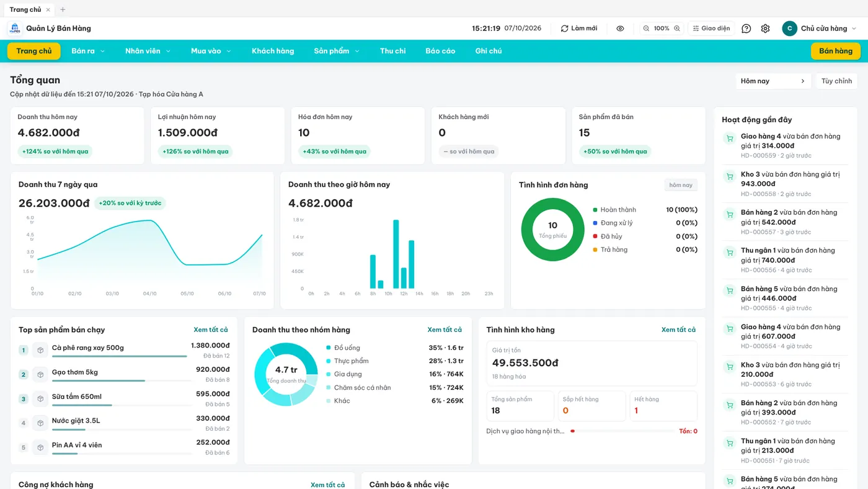Click the cart icon for order HD-000553
This screenshot has width=868, height=489.
pyautogui.click(x=730, y=367)
